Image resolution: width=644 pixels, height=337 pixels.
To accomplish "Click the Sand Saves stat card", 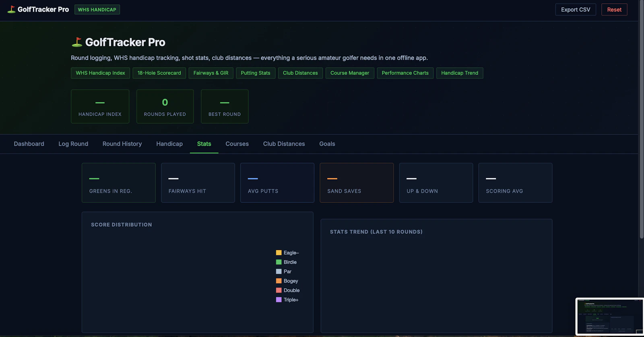I will pyautogui.click(x=357, y=183).
